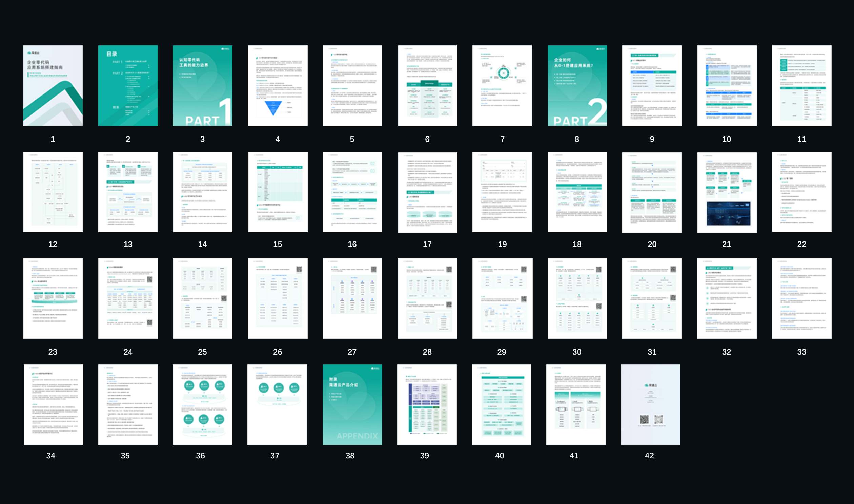Open table page 15
Image resolution: width=854 pixels, height=504 pixels.
coord(278,192)
